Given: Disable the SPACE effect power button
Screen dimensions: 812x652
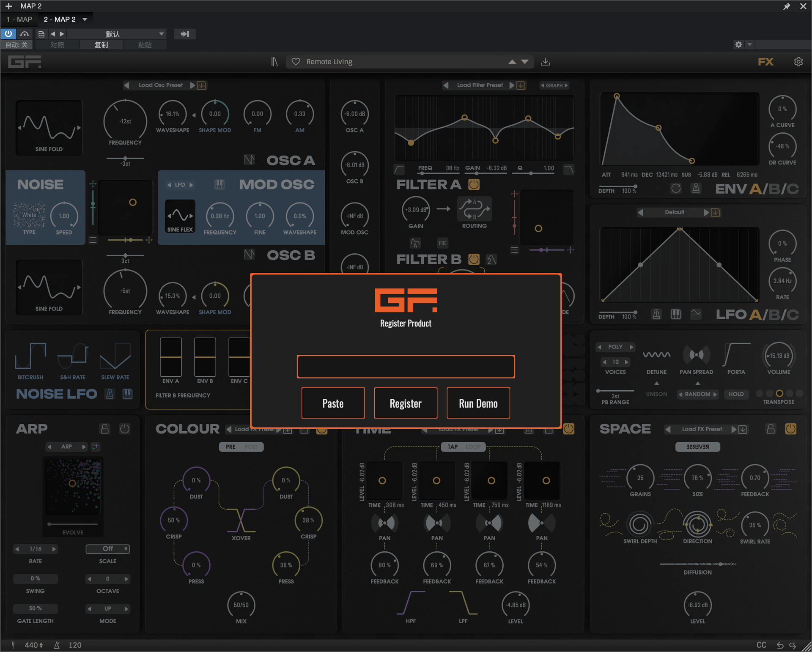Looking at the screenshot, I should (x=790, y=429).
